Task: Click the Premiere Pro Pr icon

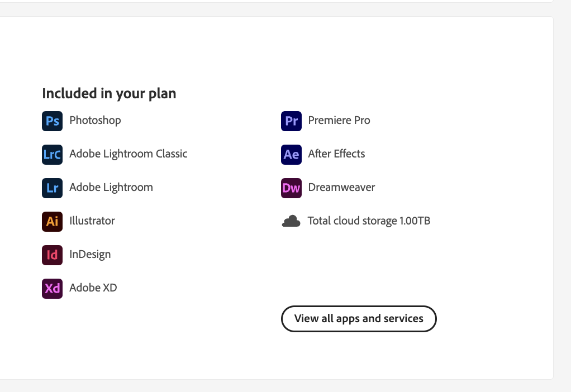Action: (291, 121)
